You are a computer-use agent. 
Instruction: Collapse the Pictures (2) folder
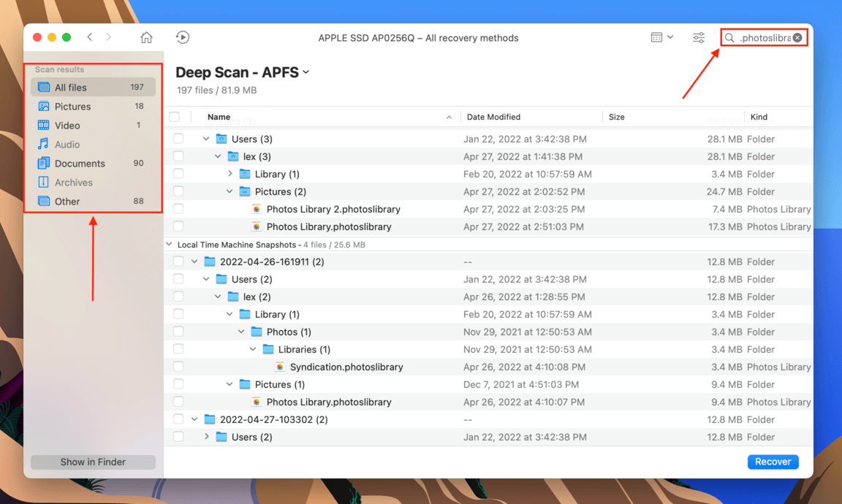click(230, 191)
